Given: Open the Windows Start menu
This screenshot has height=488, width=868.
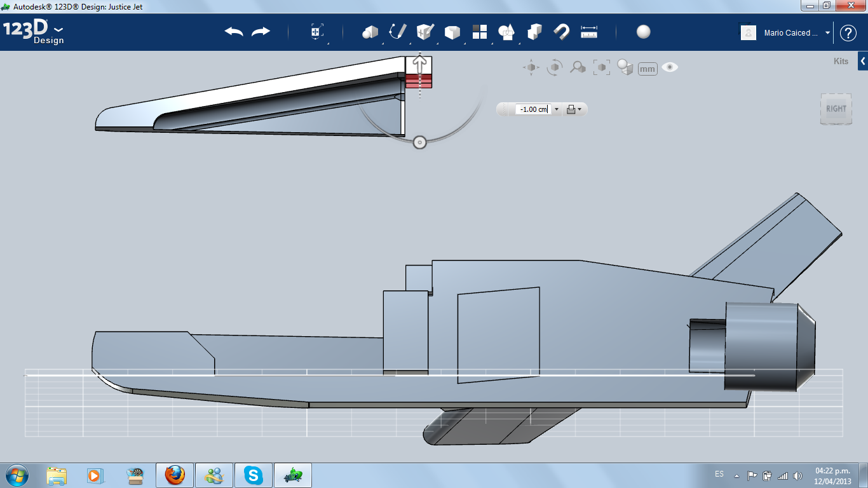Looking at the screenshot, I should tap(16, 475).
